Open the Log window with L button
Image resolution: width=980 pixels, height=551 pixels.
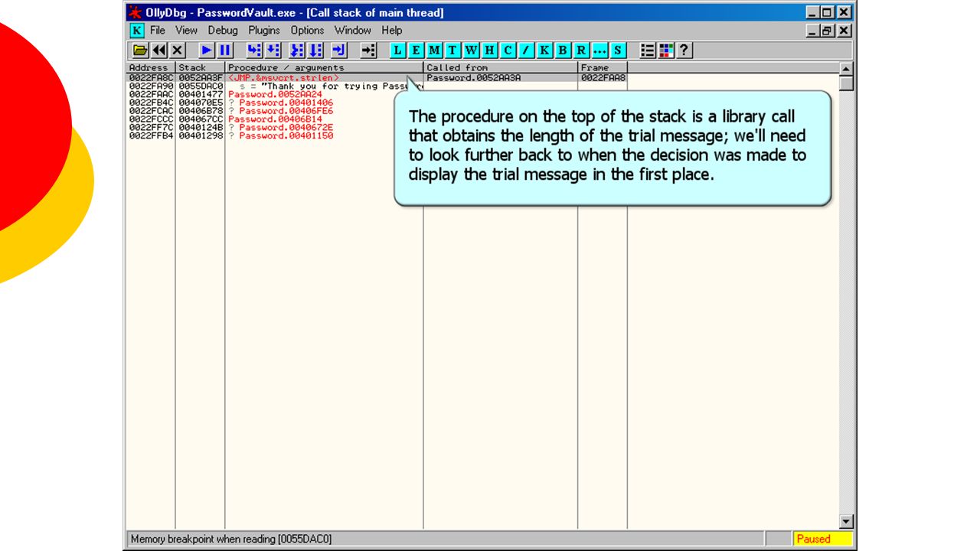[x=398, y=51]
